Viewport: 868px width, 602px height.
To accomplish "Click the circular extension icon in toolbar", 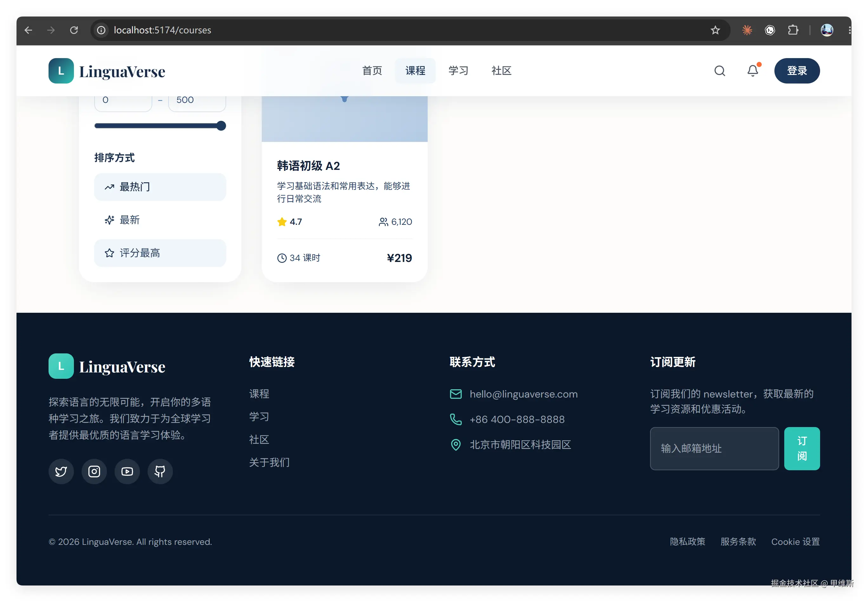I will pos(770,30).
